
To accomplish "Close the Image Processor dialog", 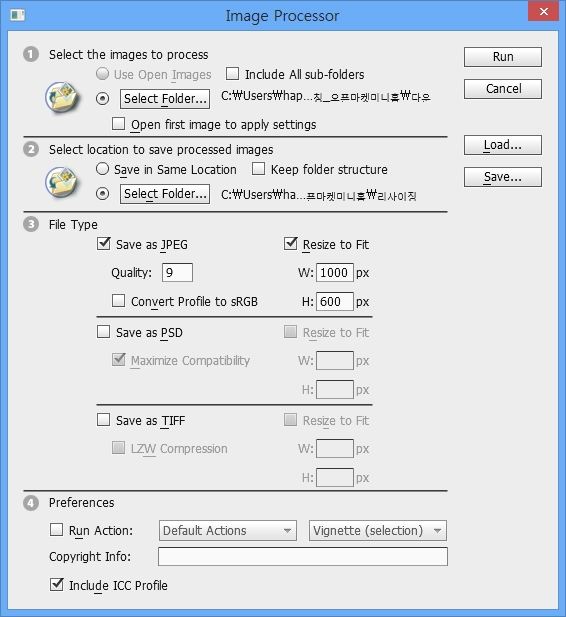I will pyautogui.click(x=544, y=11).
